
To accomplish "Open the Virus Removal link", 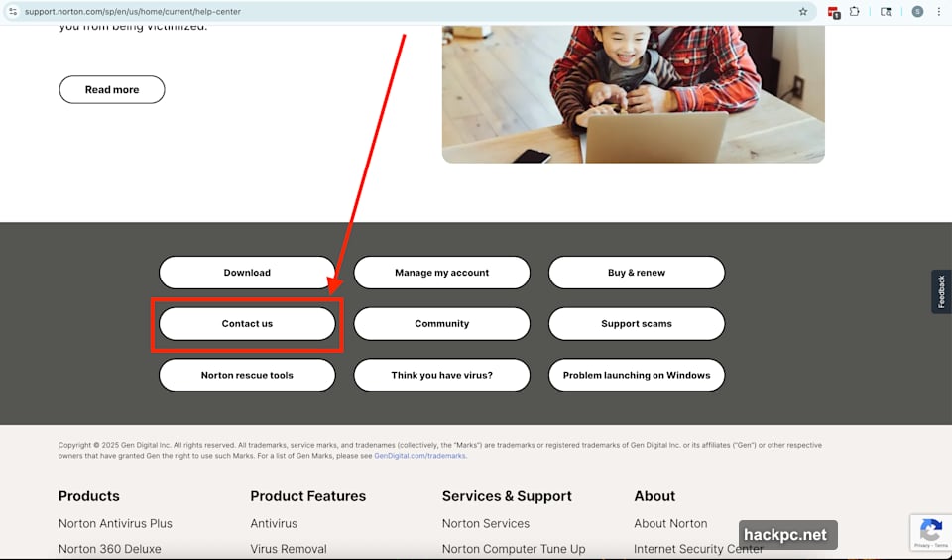I will (289, 549).
